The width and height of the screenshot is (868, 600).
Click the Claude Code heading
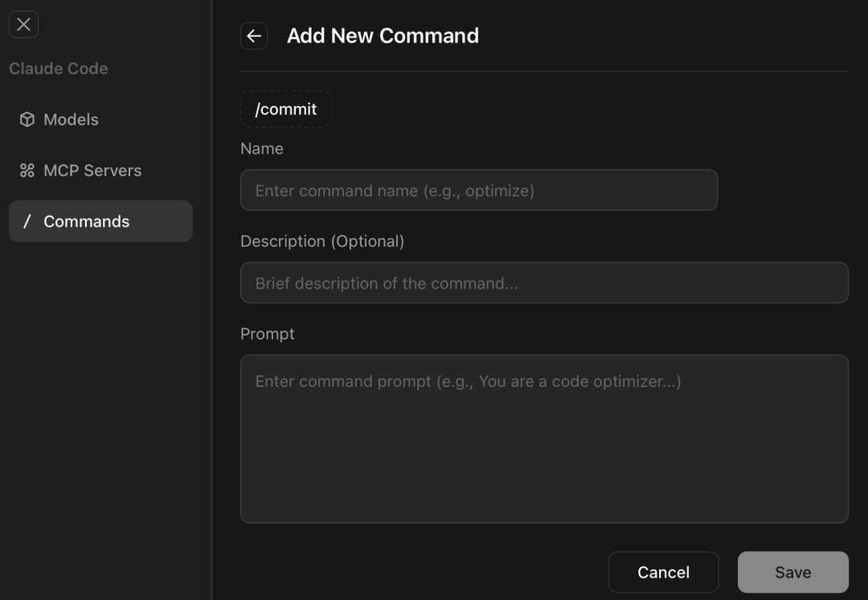pyautogui.click(x=59, y=68)
